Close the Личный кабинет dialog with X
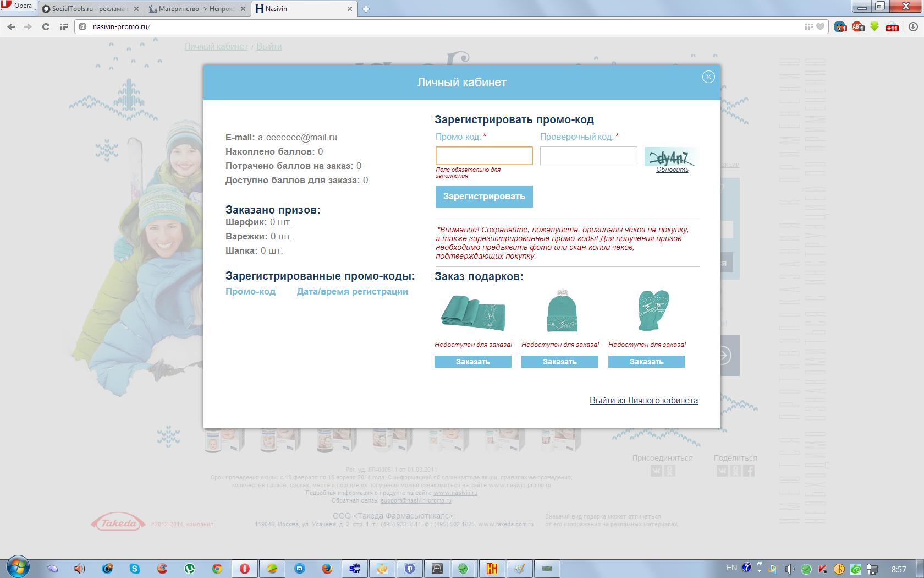This screenshot has height=578, width=924. (708, 77)
